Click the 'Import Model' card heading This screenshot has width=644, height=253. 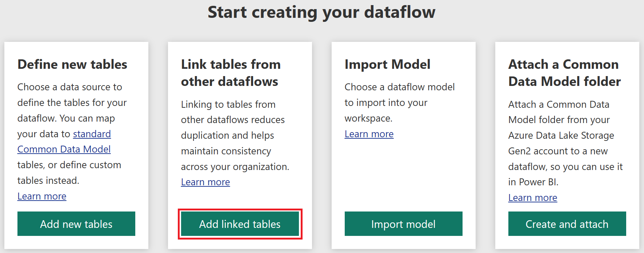(387, 64)
